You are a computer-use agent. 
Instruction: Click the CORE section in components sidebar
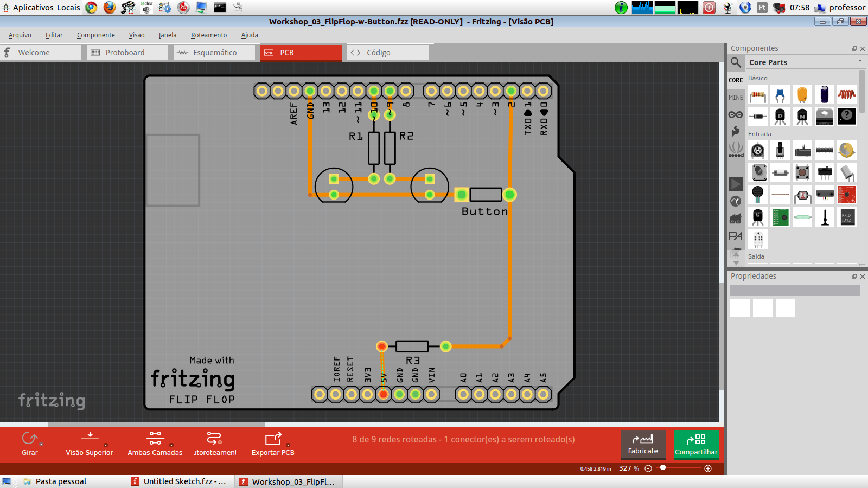tap(736, 80)
